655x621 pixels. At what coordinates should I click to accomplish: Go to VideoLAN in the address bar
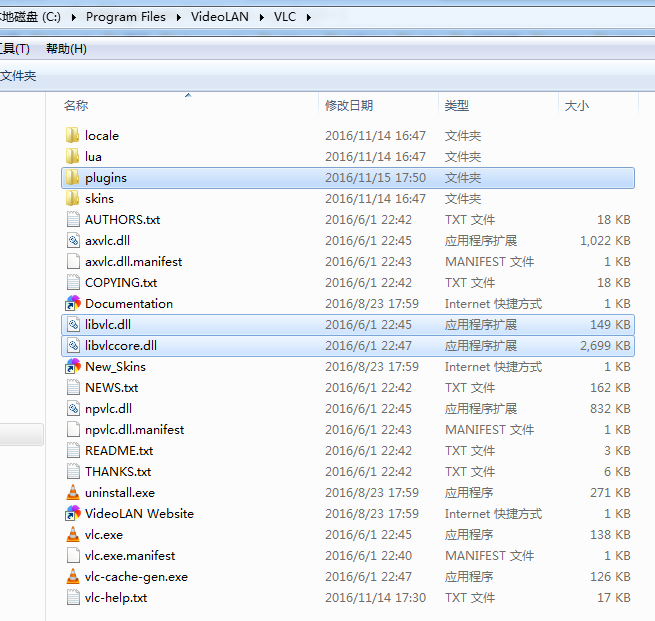[220, 17]
